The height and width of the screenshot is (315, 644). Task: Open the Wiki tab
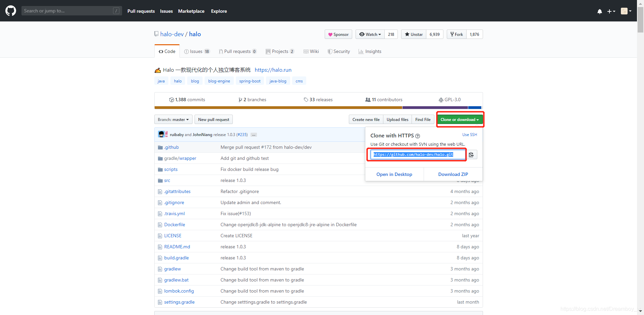[x=311, y=51]
